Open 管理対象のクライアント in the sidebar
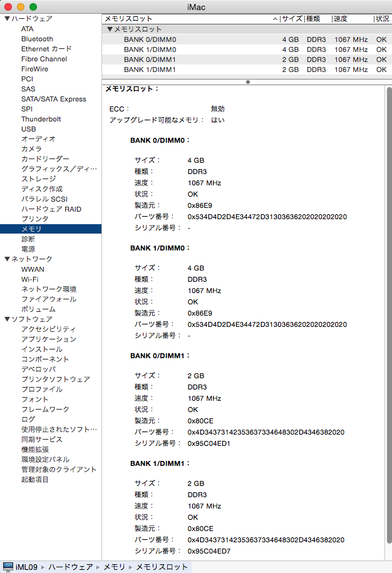392x573 pixels. tap(59, 469)
